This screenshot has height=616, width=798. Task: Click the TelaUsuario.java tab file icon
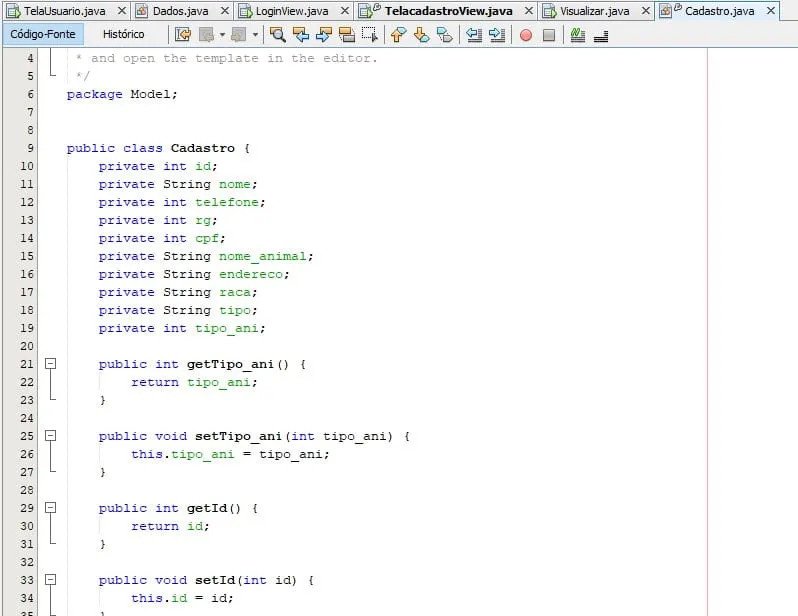click(x=14, y=11)
